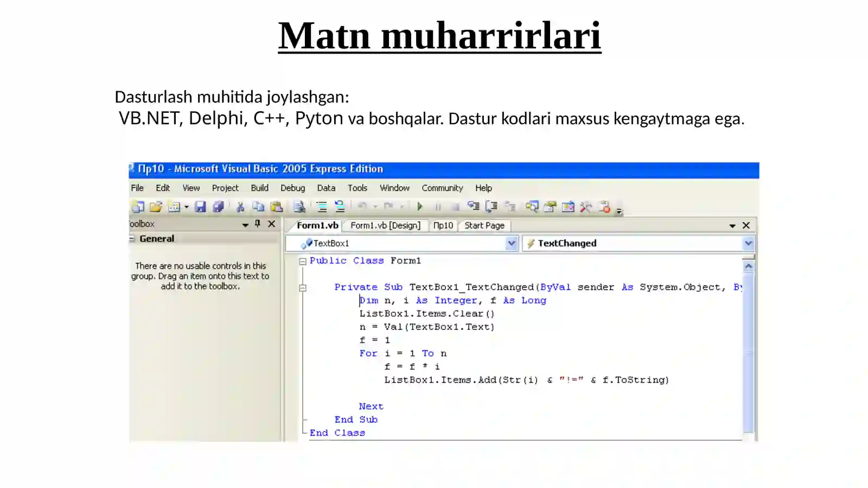
Task: Collapse the Public Class Form1 code block
Action: (x=303, y=261)
